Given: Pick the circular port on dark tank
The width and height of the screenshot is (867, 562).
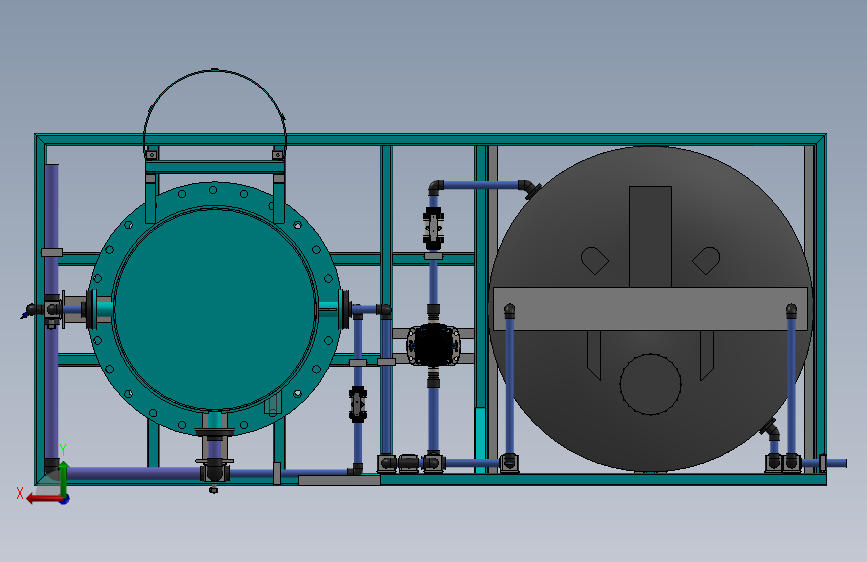Looking at the screenshot, I should (x=650, y=384).
